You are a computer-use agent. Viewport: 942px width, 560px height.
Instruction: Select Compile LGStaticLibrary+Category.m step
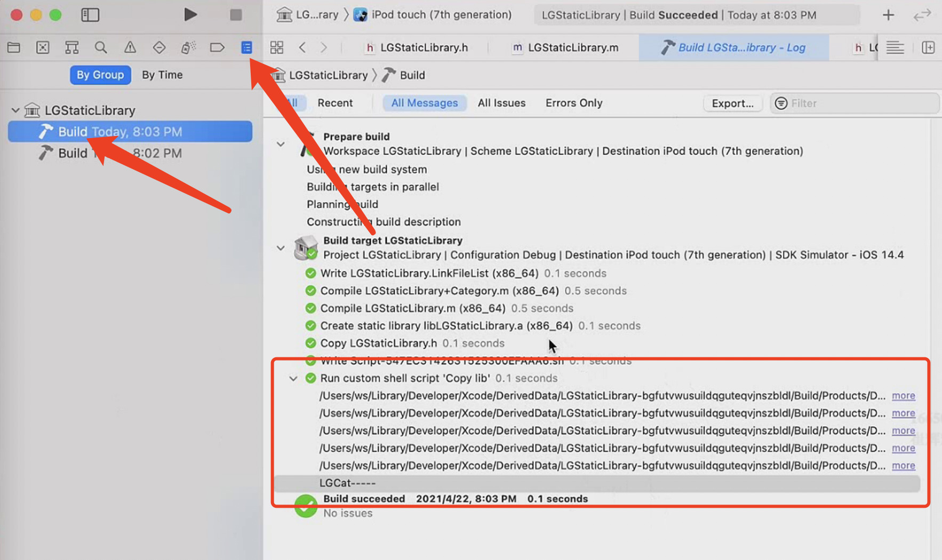466,291
